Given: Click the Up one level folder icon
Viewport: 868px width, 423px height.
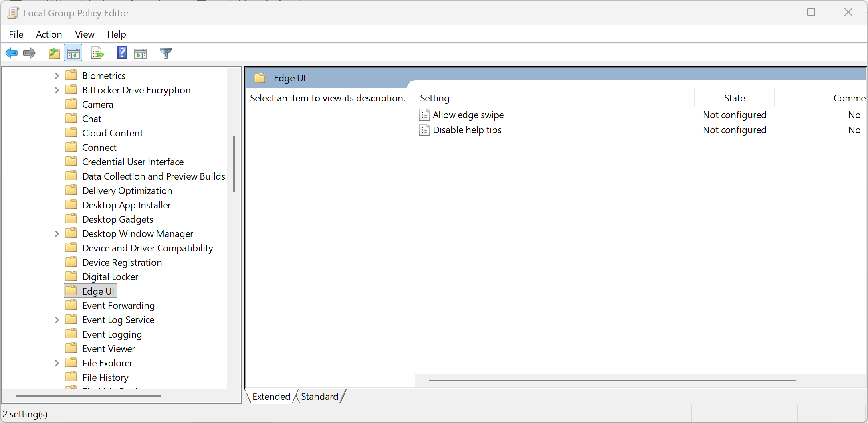Looking at the screenshot, I should (54, 53).
